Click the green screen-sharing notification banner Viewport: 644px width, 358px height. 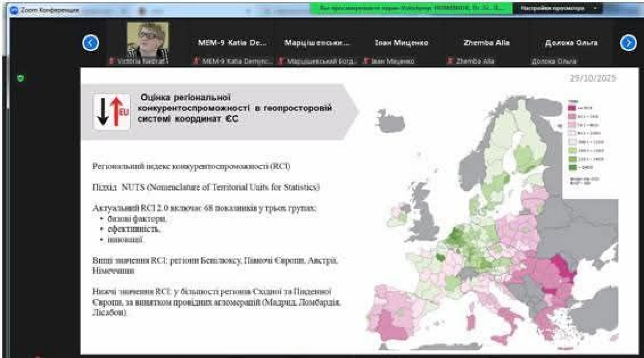(x=411, y=8)
